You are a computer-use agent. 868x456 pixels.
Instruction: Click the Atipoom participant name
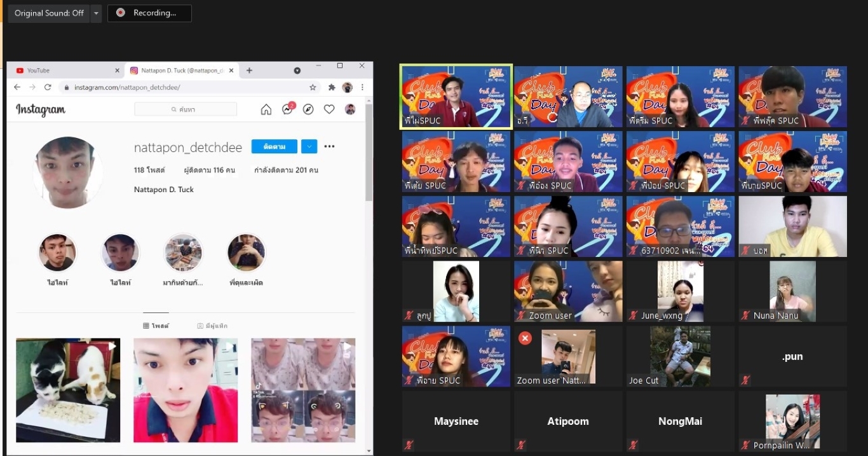[x=568, y=421]
